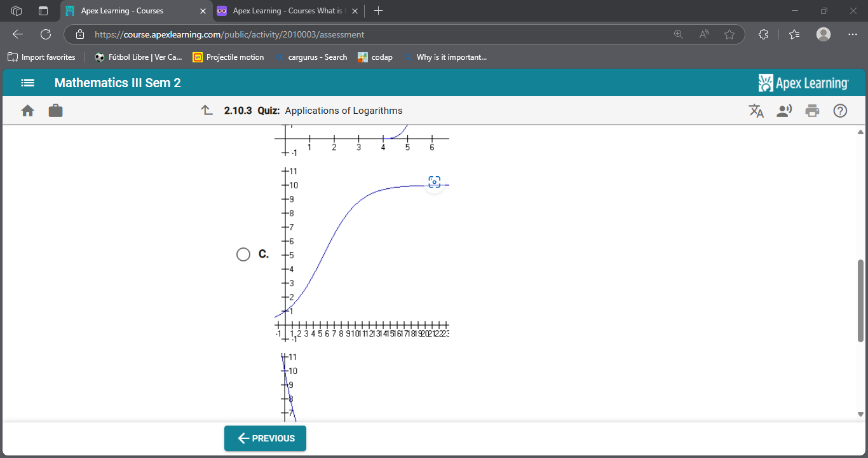Click the home icon in the course toolbar
Screen dimensions: 868x458
pos(27,110)
